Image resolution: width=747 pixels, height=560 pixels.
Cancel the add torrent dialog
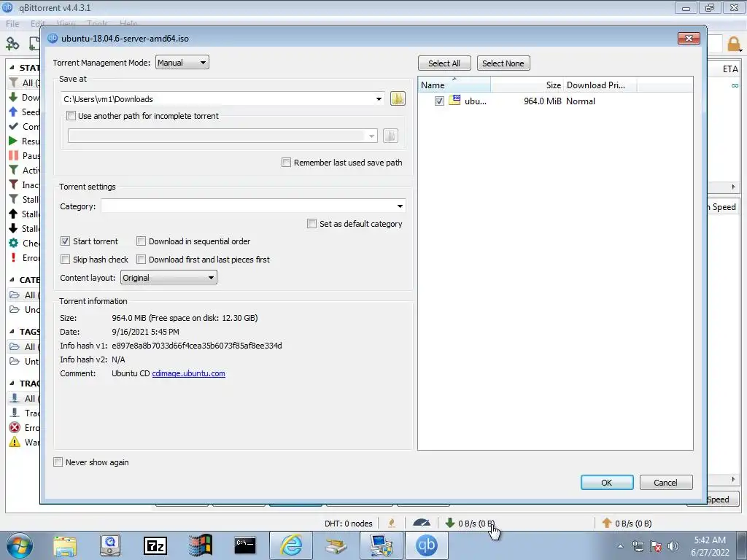tap(665, 483)
